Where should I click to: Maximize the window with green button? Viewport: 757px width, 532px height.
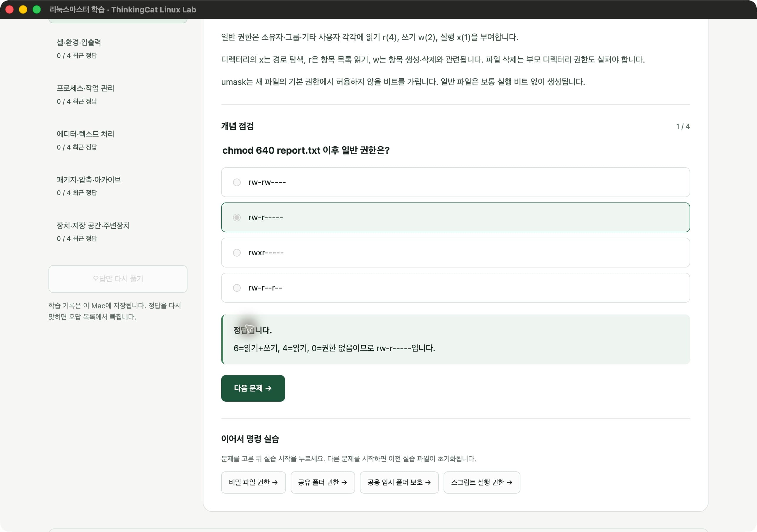click(x=37, y=9)
